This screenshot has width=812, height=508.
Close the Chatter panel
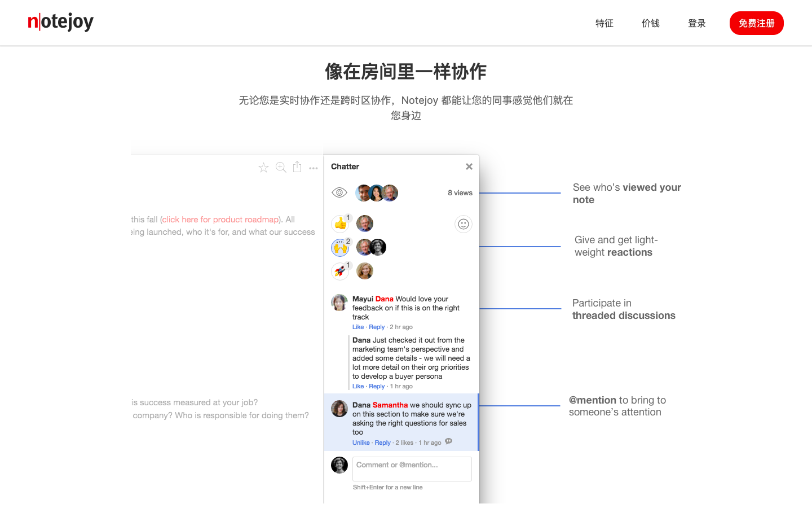click(469, 167)
